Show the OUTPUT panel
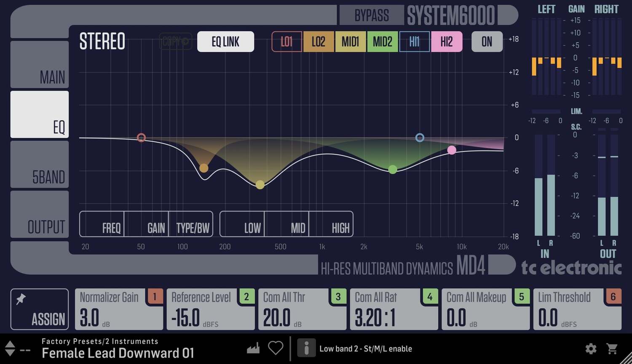This screenshot has width=632, height=364. 40,215
